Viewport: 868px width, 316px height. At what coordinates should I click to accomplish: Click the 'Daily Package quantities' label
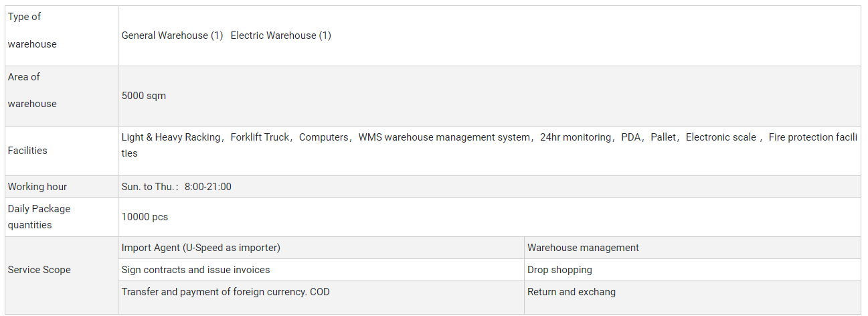[x=39, y=217]
